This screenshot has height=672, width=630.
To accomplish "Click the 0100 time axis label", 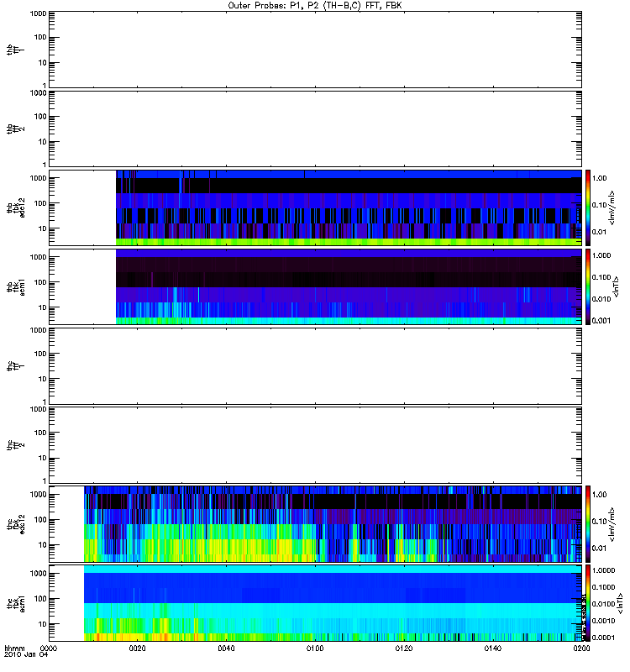I will tap(315, 648).
